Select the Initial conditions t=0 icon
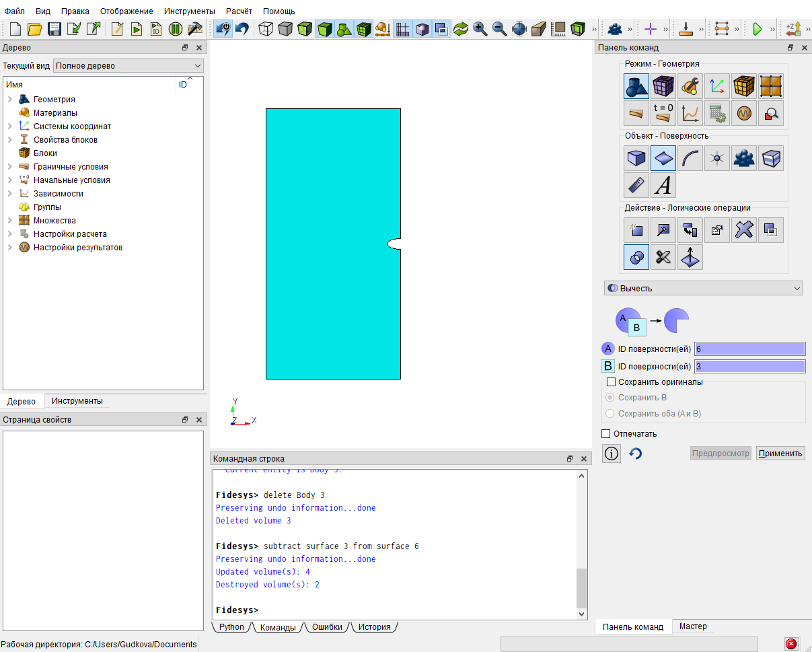Screen dimensions: 812x652 point(663,113)
